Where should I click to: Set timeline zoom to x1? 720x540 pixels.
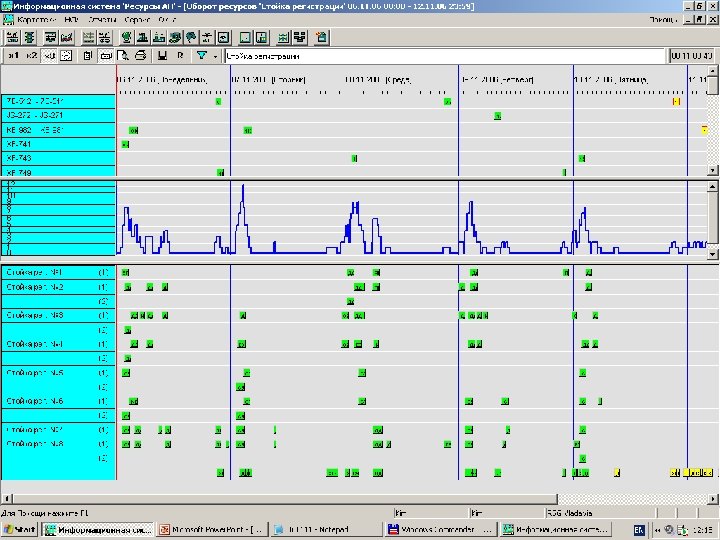point(14,56)
